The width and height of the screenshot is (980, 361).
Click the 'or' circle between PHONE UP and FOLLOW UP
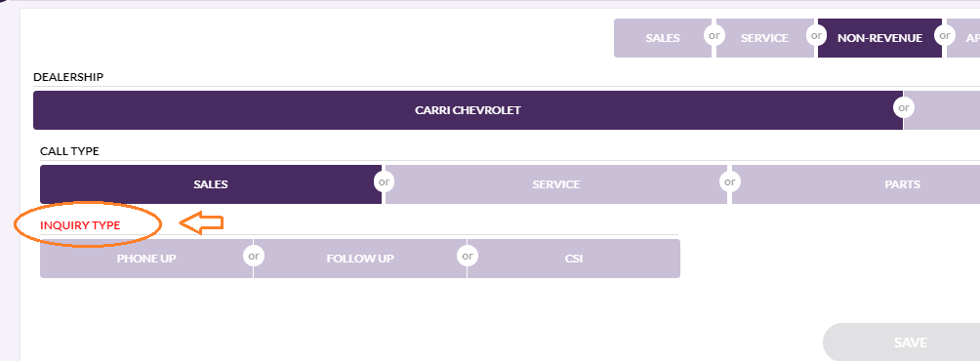tap(253, 256)
